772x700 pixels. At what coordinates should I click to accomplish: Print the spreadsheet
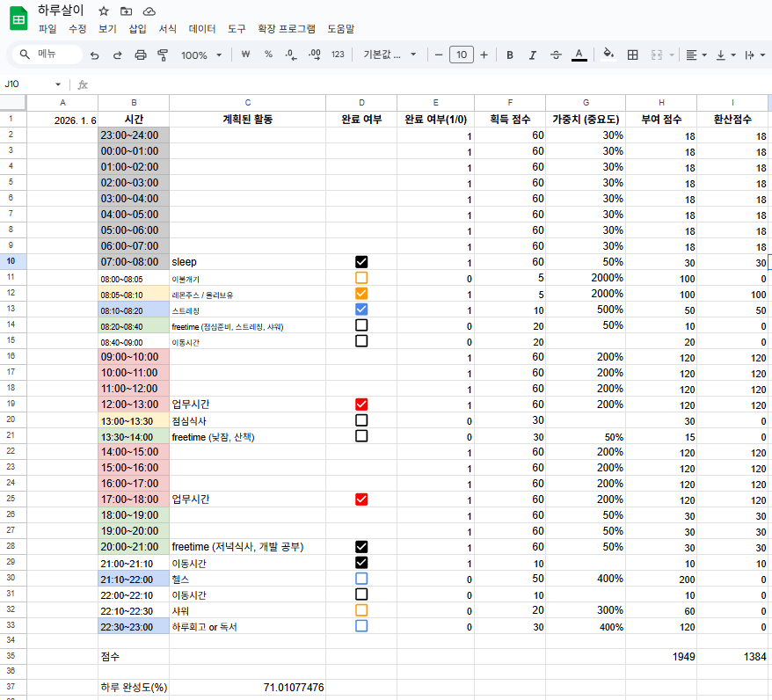click(x=141, y=55)
